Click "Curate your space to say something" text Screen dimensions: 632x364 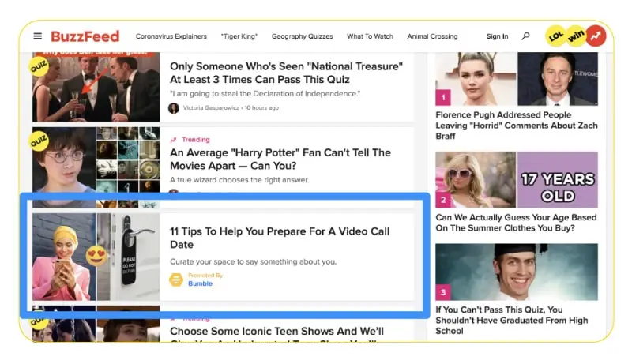pyautogui.click(x=253, y=261)
